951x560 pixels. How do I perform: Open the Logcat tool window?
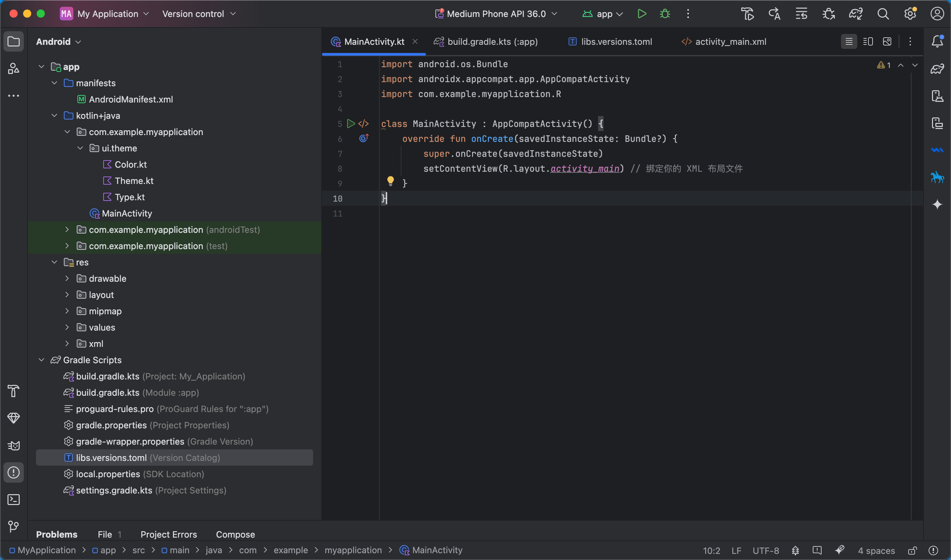point(14,445)
